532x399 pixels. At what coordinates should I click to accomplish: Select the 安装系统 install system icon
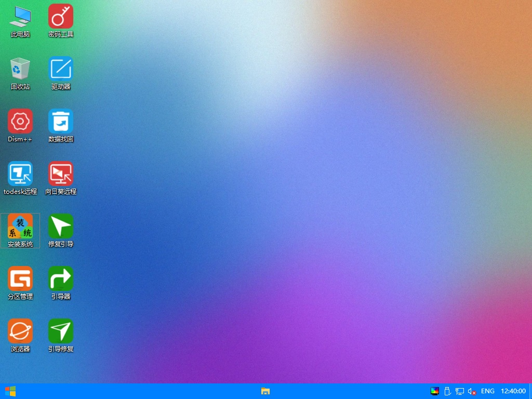pos(20,227)
